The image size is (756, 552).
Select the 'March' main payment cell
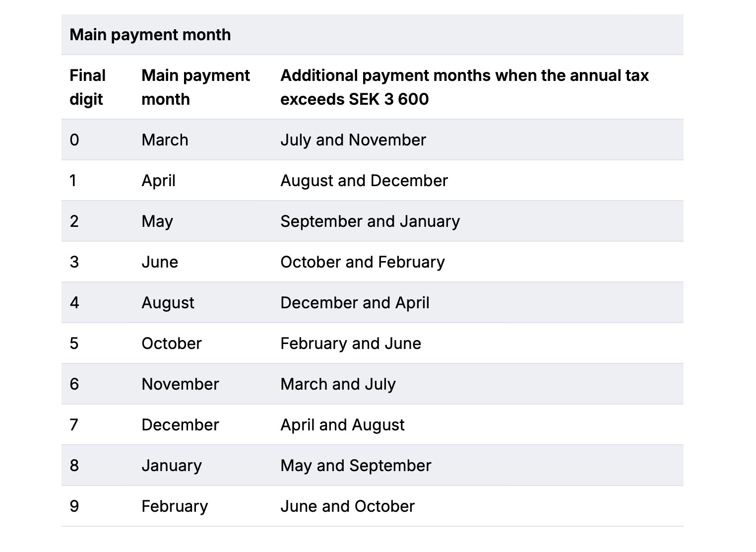coord(165,140)
